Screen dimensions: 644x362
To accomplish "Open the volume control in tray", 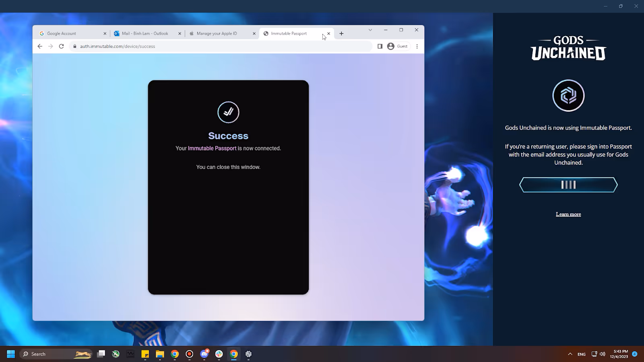I will [x=602, y=354].
